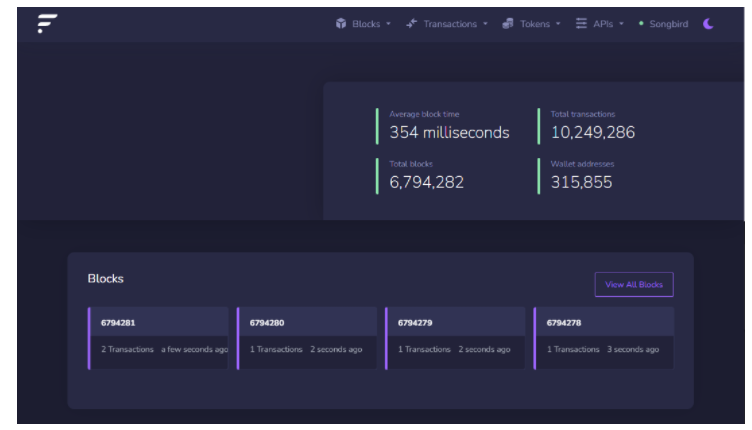Click the Wallet addresses value 315,855
This screenshot has height=430, width=752.
point(581,182)
